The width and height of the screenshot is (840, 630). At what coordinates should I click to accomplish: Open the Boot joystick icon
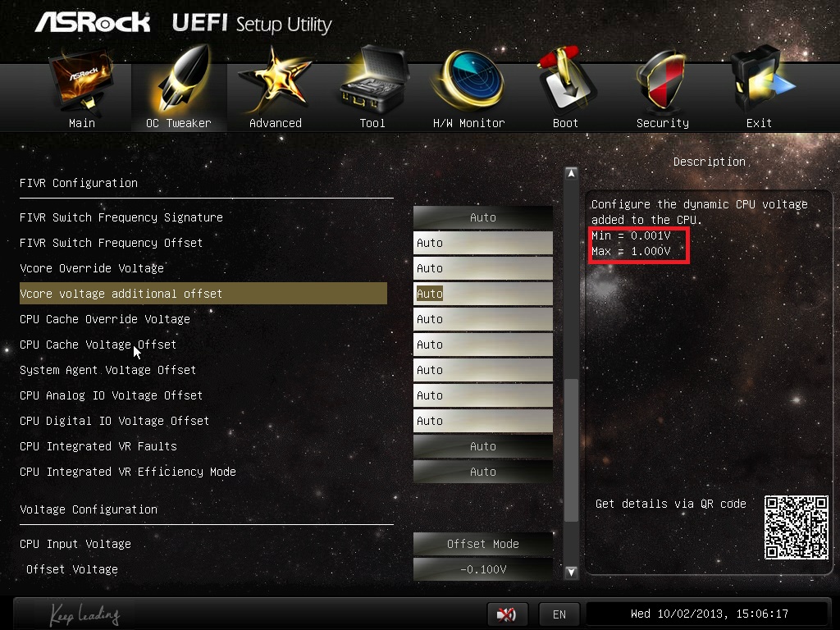[566, 80]
